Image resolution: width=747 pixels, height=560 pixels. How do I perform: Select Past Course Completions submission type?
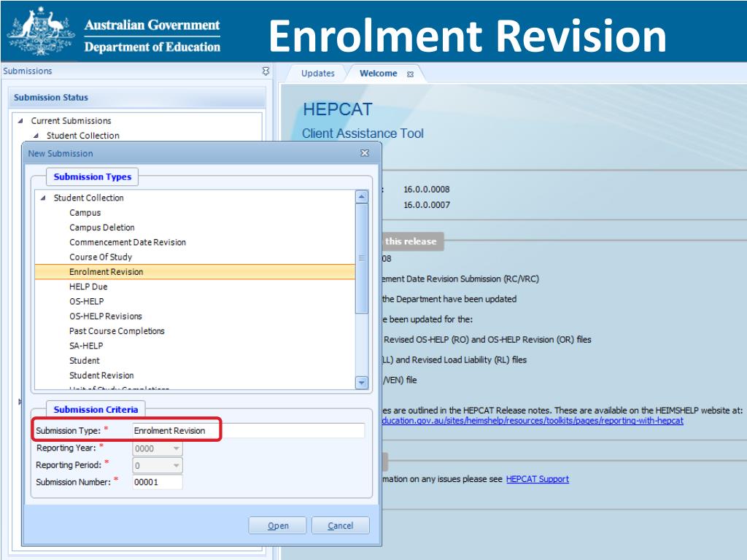(x=117, y=331)
